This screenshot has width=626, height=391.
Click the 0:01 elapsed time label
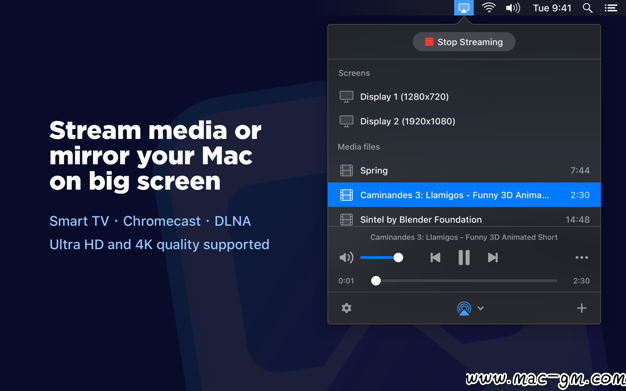[x=346, y=281]
